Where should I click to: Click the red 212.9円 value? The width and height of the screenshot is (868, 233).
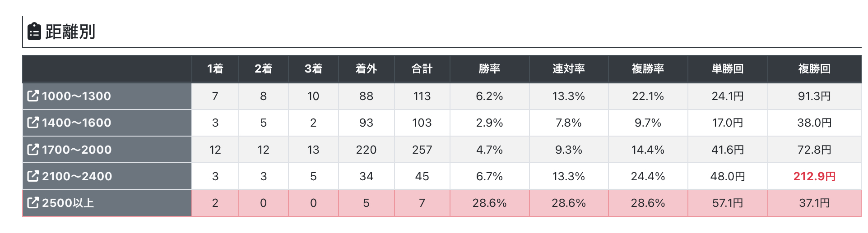(814, 176)
